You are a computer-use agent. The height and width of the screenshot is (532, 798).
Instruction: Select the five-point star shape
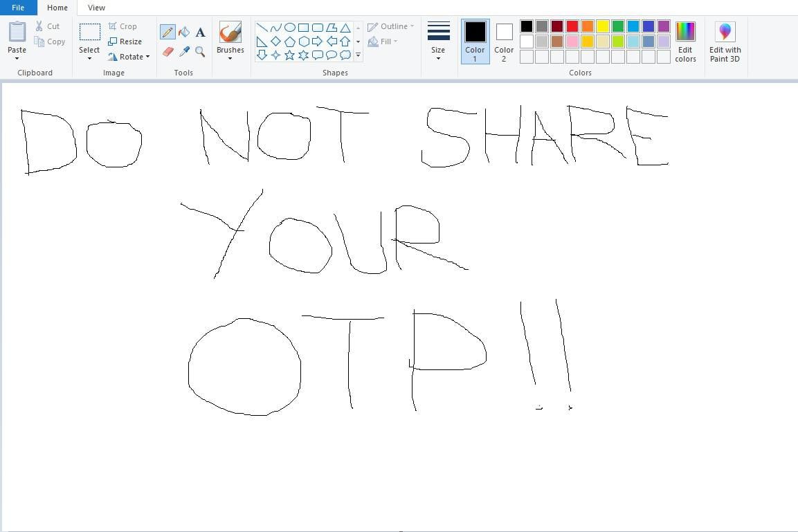289,55
